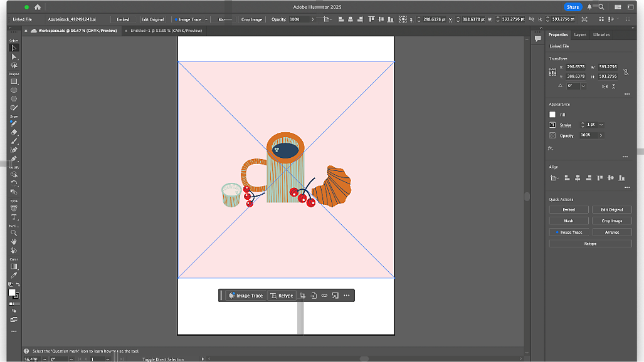Toggle drawing mode below color swatches
The image size is (644, 362).
14,311
